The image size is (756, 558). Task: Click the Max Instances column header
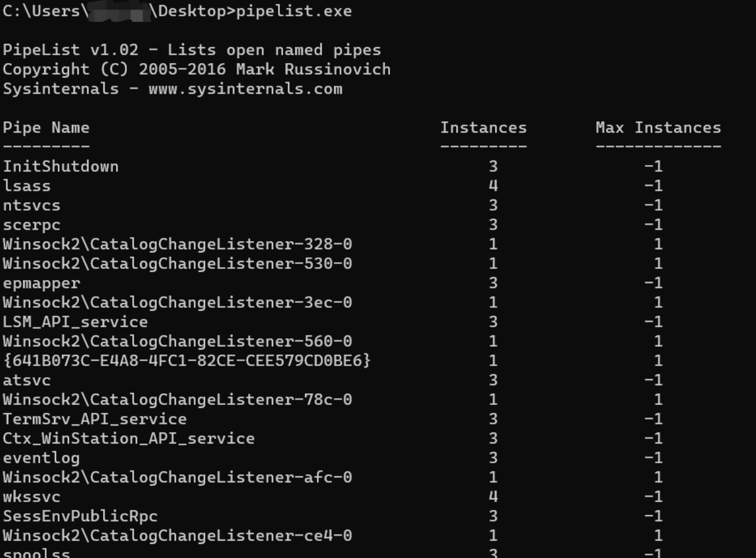click(658, 127)
